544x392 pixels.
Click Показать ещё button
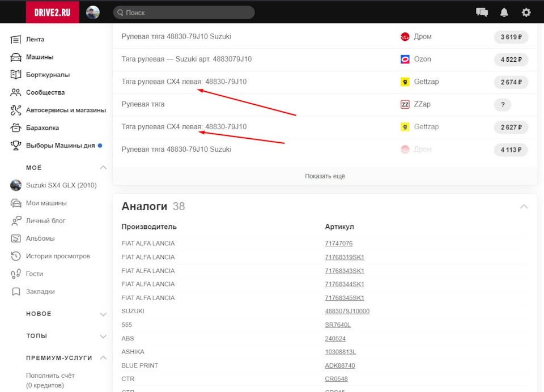[x=325, y=176]
